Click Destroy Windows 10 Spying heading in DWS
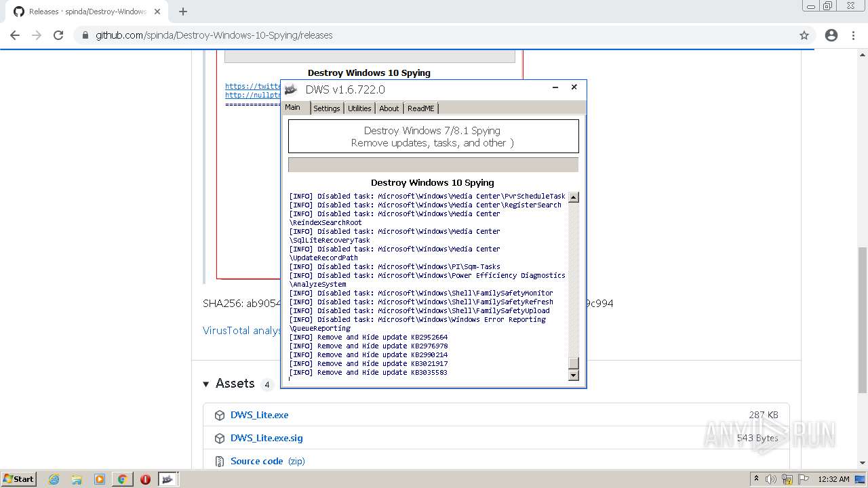This screenshot has width=868, height=488. pyautogui.click(x=433, y=182)
